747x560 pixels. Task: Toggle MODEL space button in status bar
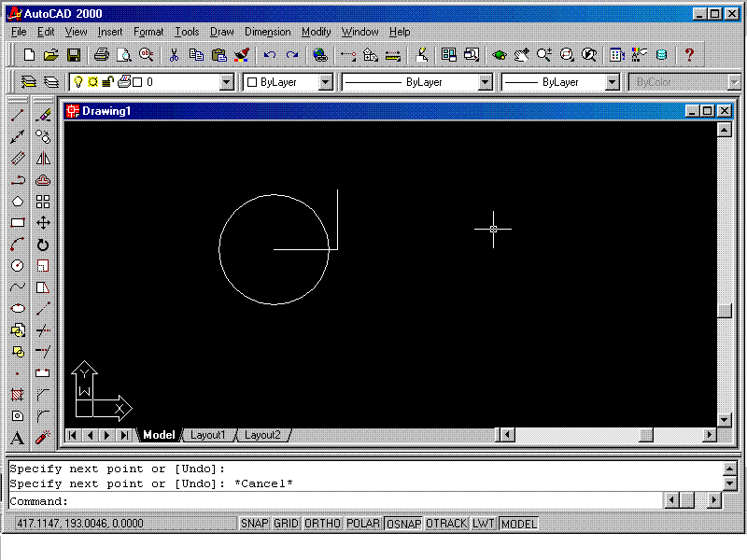519,524
